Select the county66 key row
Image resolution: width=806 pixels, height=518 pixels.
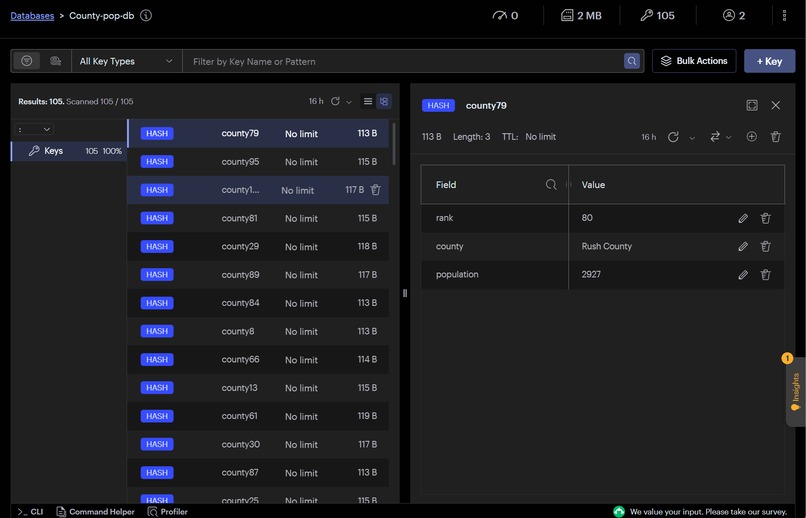[x=258, y=360]
